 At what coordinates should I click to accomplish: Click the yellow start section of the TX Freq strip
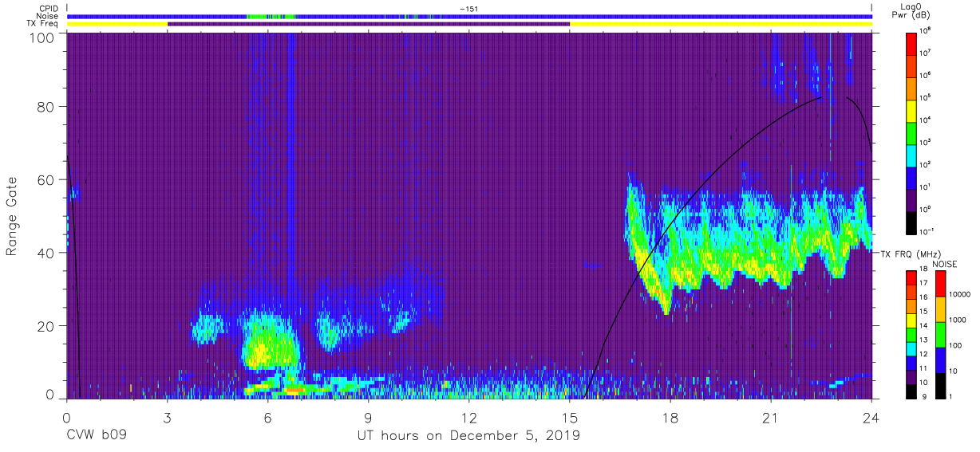tap(117, 24)
